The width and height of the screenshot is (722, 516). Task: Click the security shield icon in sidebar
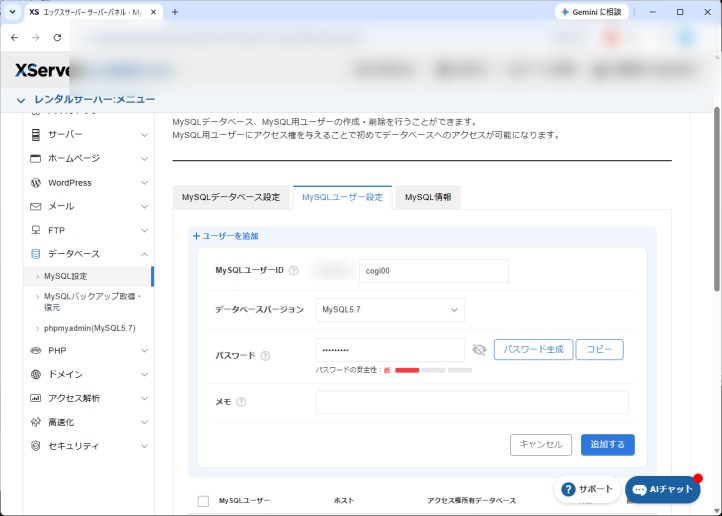[35, 446]
